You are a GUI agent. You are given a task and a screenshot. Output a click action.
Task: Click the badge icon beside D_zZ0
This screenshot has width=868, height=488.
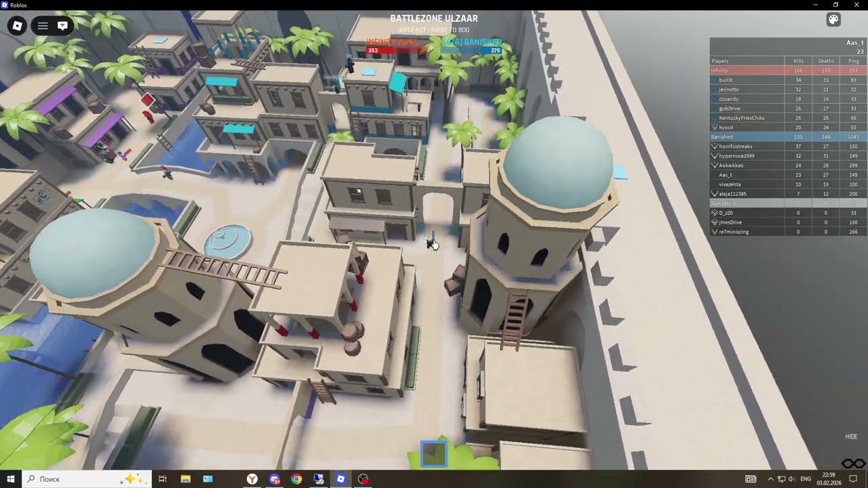(x=714, y=213)
